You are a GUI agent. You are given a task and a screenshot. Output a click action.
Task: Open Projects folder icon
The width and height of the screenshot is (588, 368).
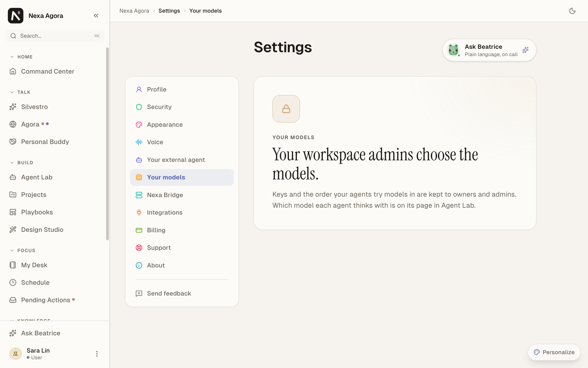13,195
